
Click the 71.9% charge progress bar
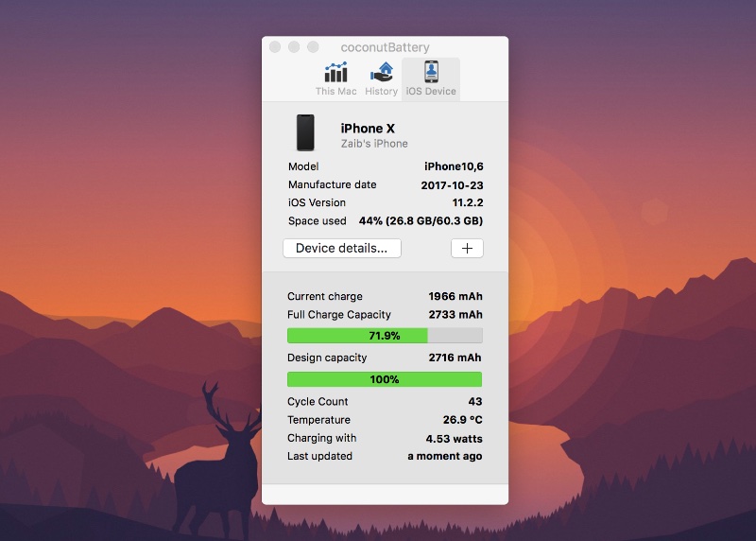point(385,336)
